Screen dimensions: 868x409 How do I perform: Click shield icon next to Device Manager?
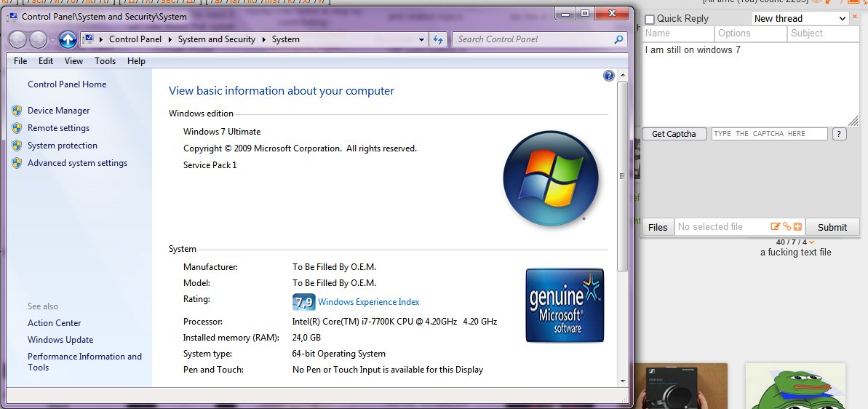coord(17,111)
